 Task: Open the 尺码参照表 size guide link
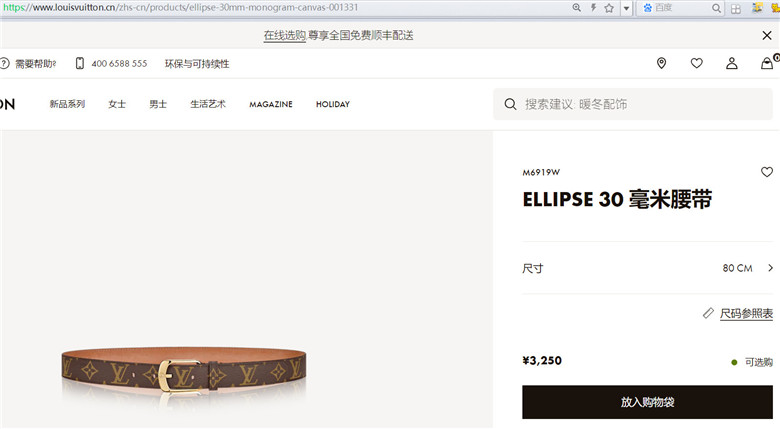746,314
